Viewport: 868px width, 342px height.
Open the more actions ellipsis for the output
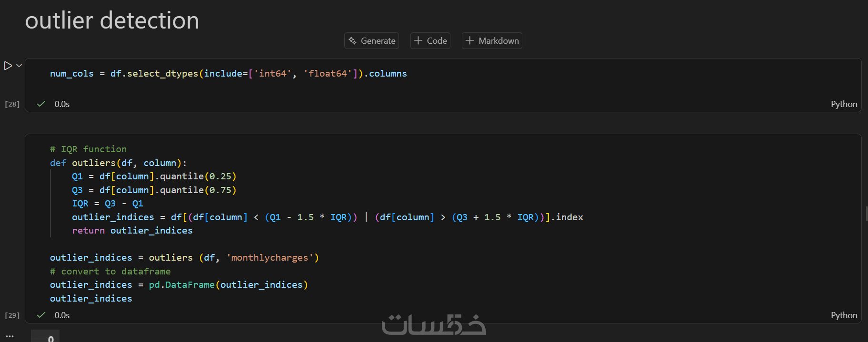click(10, 336)
